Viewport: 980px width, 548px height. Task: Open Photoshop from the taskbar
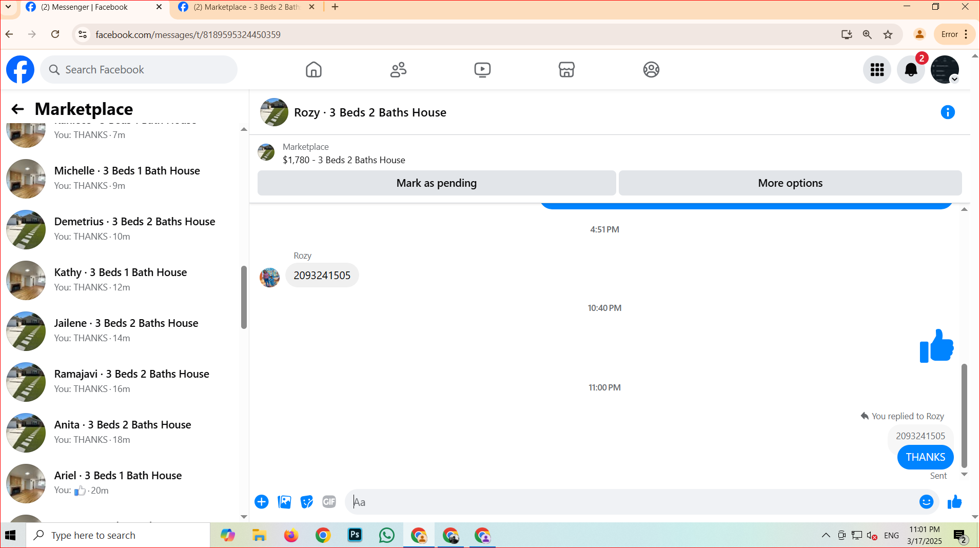point(355,535)
